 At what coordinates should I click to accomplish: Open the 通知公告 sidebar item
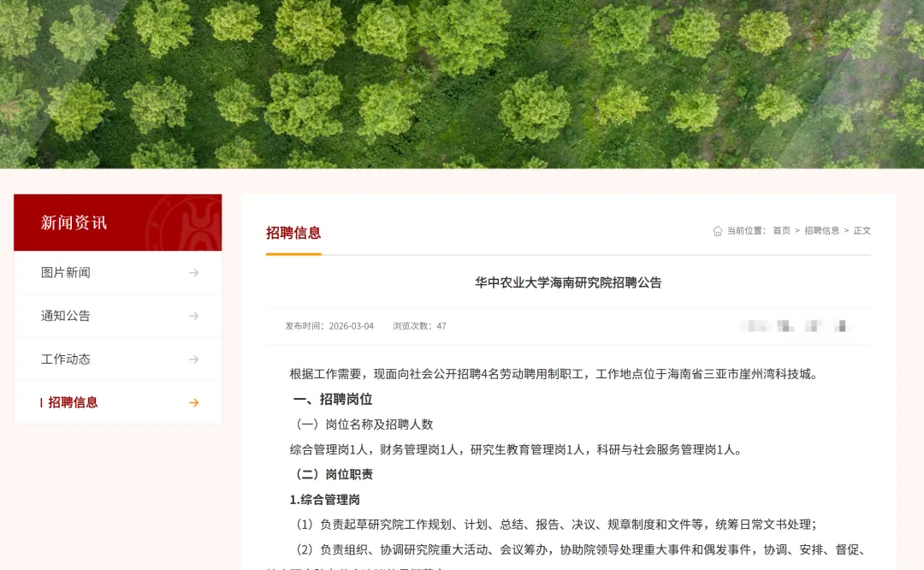[x=118, y=316]
